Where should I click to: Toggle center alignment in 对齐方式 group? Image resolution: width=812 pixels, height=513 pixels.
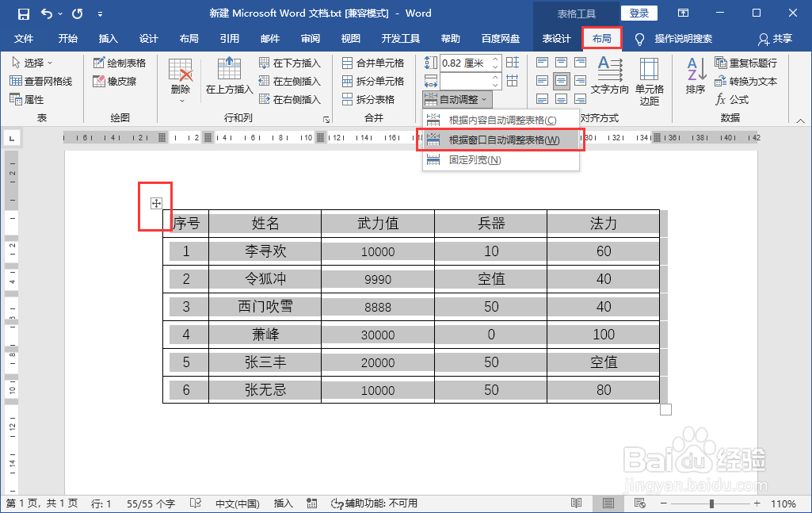[562, 81]
